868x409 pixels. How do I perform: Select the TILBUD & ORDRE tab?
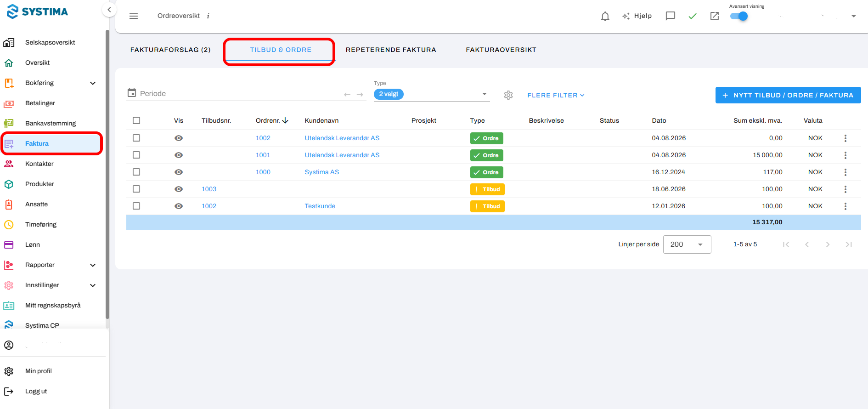[281, 50]
